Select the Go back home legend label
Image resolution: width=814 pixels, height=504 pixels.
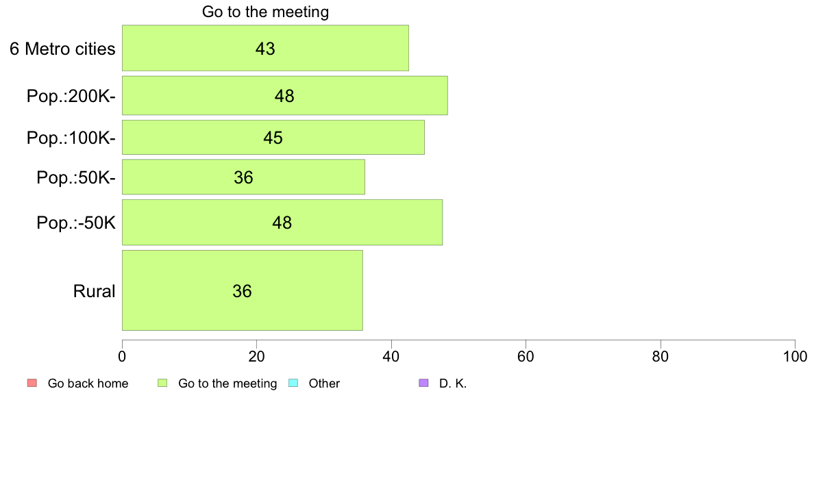[88, 383]
